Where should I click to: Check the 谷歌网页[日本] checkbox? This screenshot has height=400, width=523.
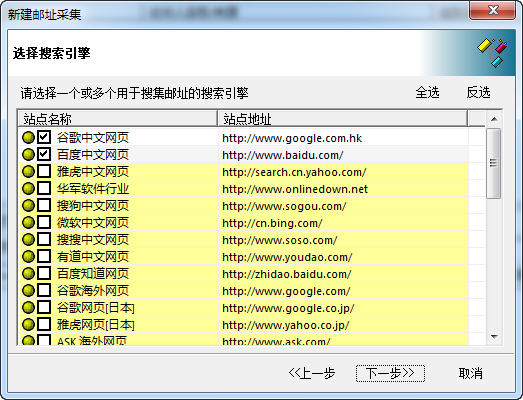click(44, 307)
